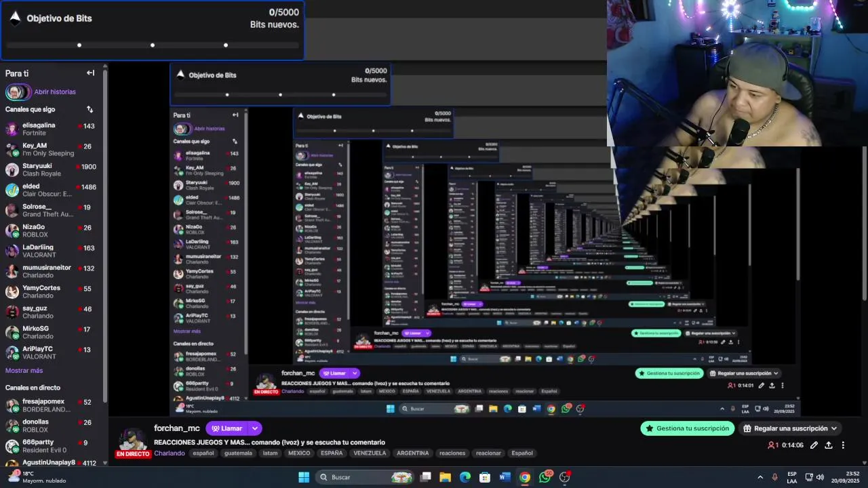Open AriPlayTC VALORANT channel row

(52, 352)
